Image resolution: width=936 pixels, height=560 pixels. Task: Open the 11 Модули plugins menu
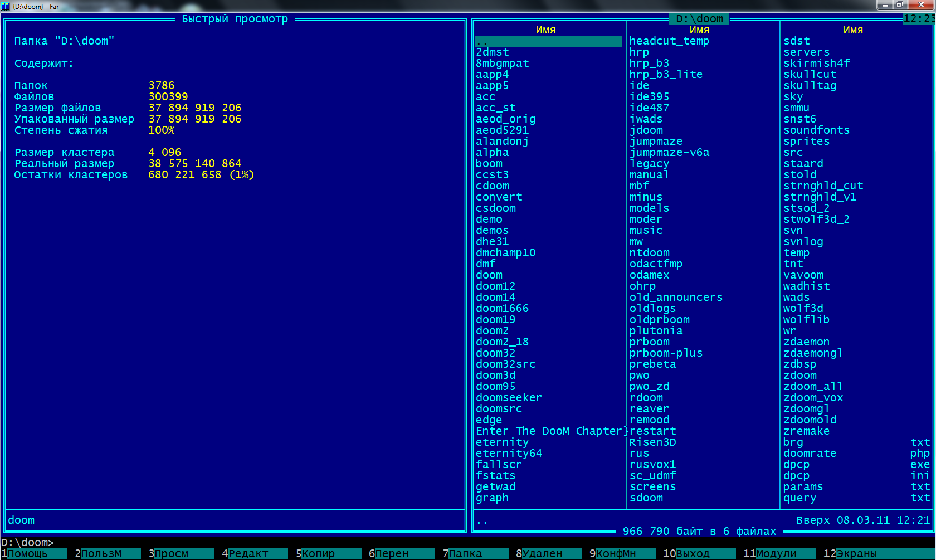(x=777, y=553)
